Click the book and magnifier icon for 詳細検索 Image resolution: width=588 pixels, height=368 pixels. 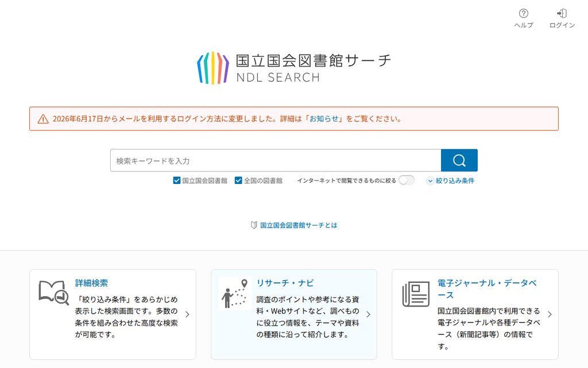point(53,293)
